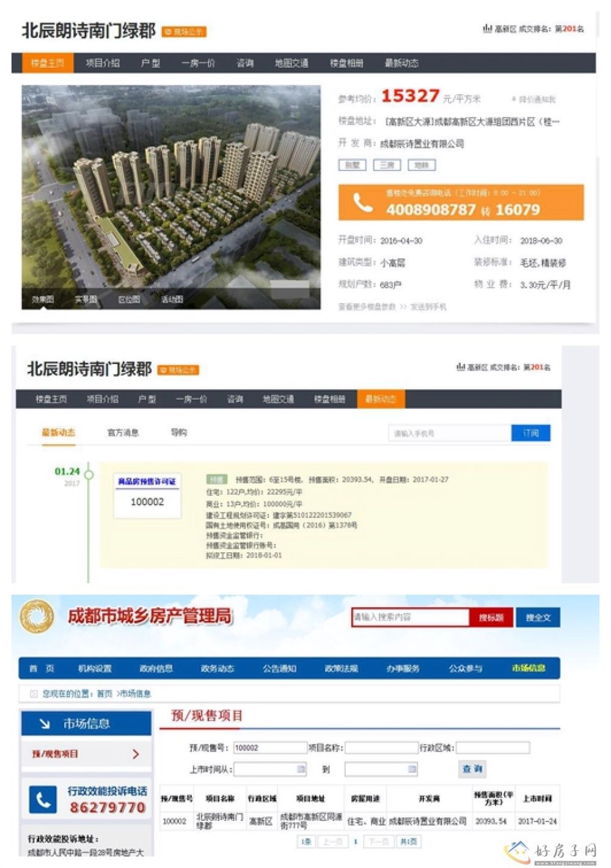Click the 查询 query button
The image size is (611, 868).
[x=472, y=769]
